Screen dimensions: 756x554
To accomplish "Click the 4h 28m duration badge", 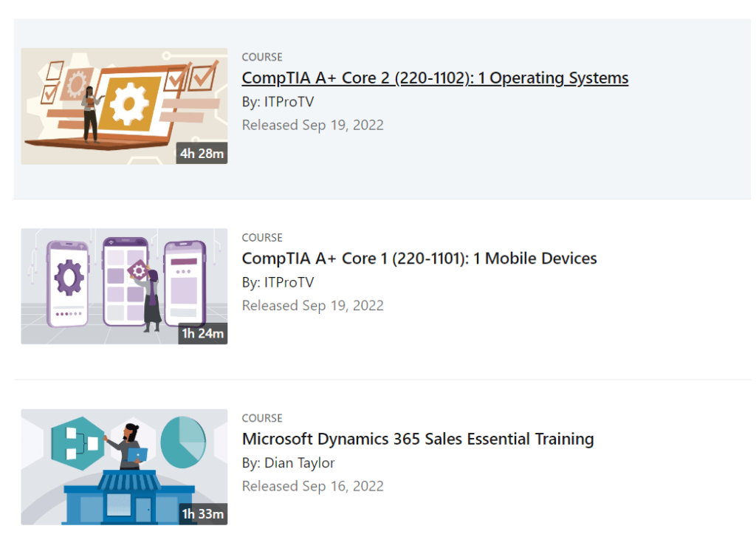I will (x=202, y=153).
